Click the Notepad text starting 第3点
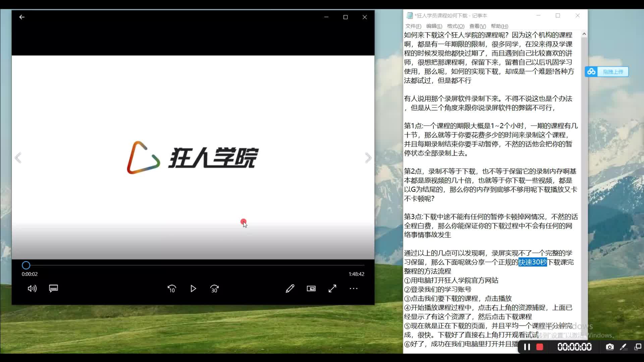This screenshot has width=644, height=362. (x=491, y=226)
